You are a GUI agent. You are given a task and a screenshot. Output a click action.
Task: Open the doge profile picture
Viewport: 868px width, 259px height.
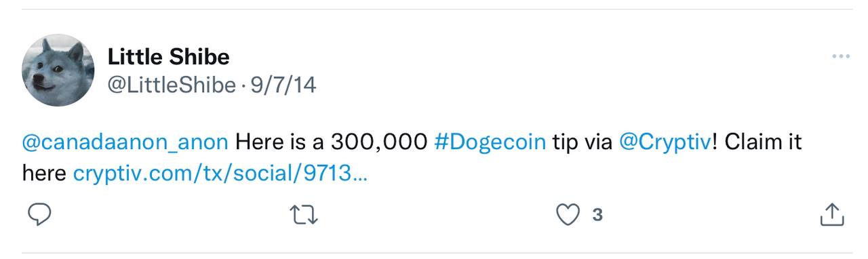(x=58, y=70)
